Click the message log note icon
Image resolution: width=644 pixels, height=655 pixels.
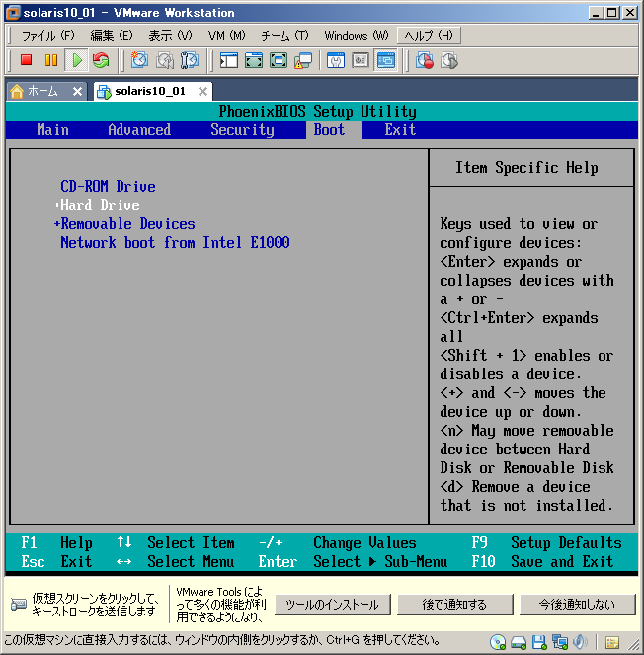point(612,642)
